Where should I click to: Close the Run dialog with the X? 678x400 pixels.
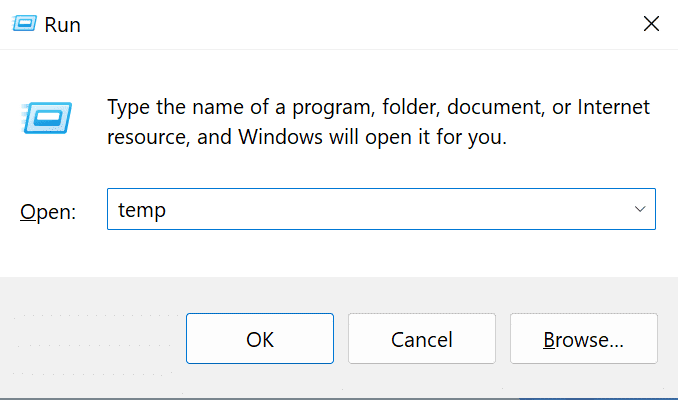[x=651, y=23]
